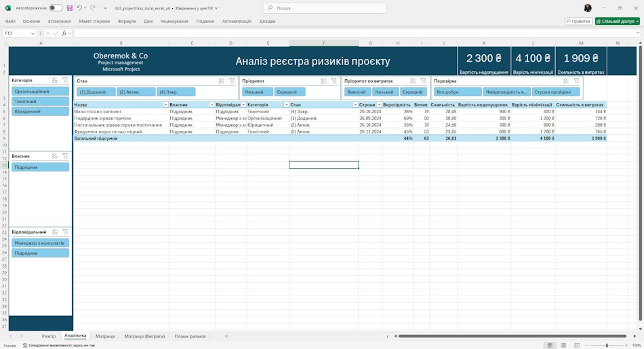
Task: Toggle Менеджер з контрактів slicer item
Action: pos(40,243)
